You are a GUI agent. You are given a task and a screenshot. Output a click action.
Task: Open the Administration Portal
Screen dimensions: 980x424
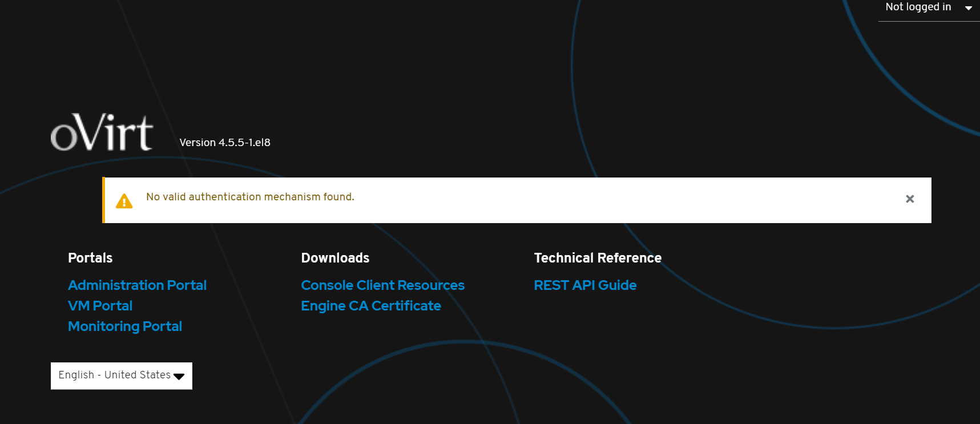pos(137,285)
